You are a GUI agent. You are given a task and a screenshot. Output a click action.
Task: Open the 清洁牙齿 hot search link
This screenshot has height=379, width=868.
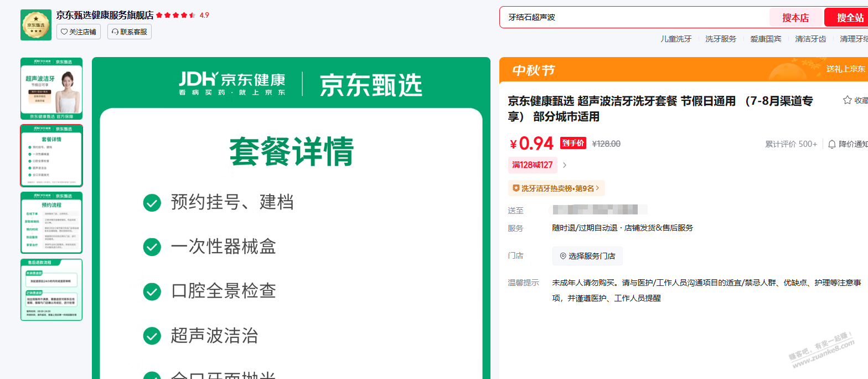pyautogui.click(x=810, y=39)
